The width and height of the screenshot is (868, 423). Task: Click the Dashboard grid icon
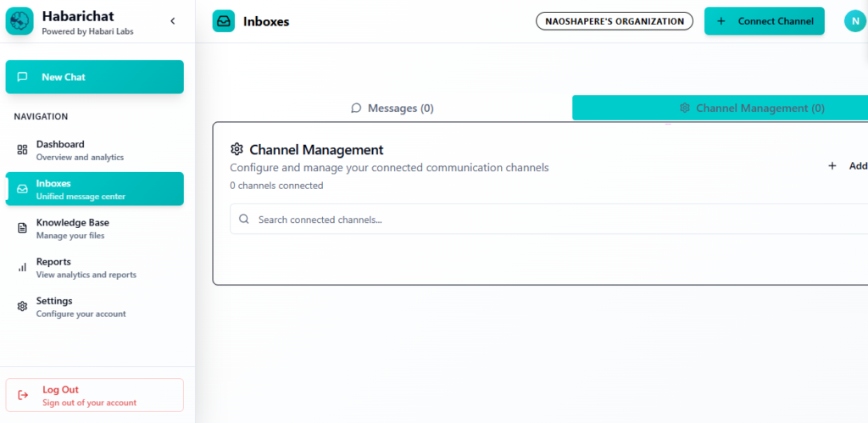[x=22, y=150]
